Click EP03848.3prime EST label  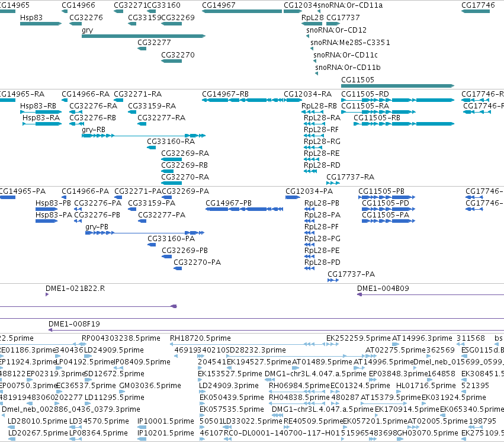click(x=398, y=373)
